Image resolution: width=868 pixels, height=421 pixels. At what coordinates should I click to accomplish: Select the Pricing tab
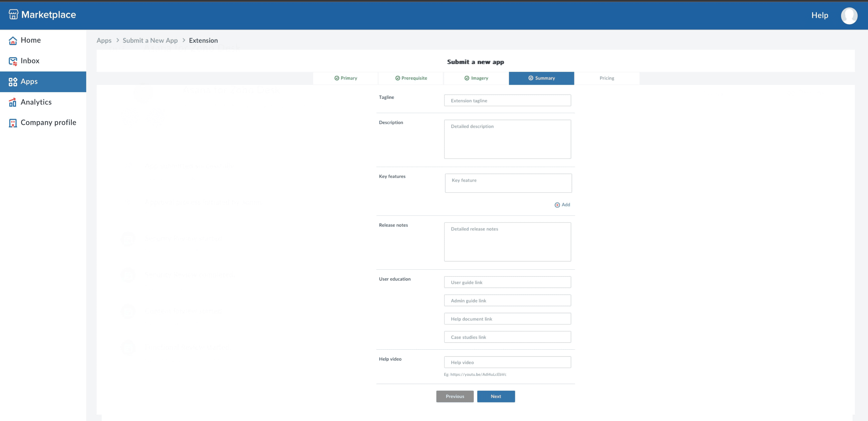[x=607, y=78]
